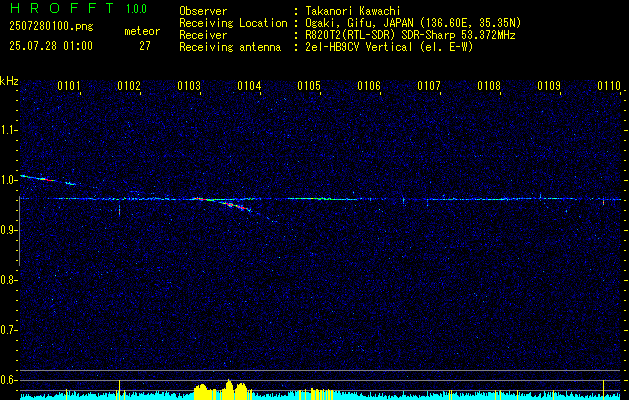Click the Observer field label
This screenshot has height=400, width=629.
pyautogui.click(x=203, y=11)
